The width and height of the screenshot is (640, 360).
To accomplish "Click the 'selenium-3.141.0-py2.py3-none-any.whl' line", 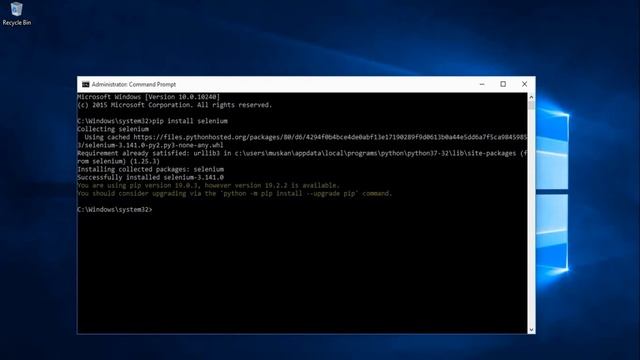I will [x=150, y=145].
